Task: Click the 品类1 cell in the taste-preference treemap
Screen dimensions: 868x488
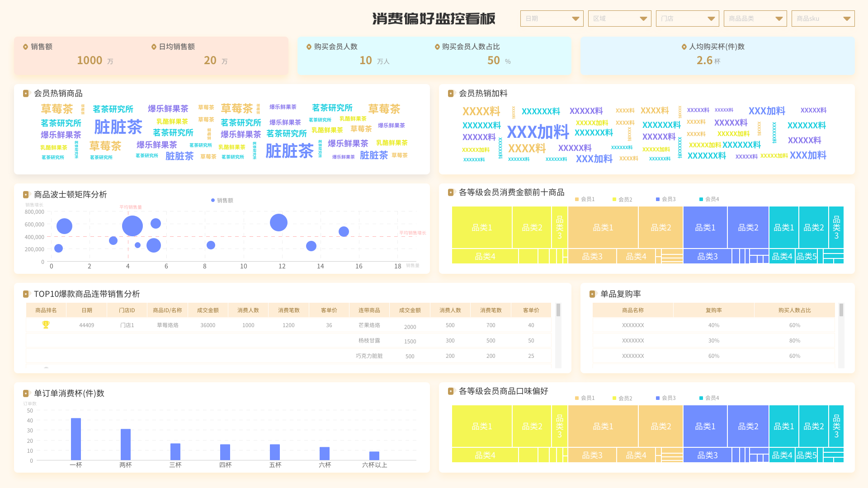Action: click(481, 426)
